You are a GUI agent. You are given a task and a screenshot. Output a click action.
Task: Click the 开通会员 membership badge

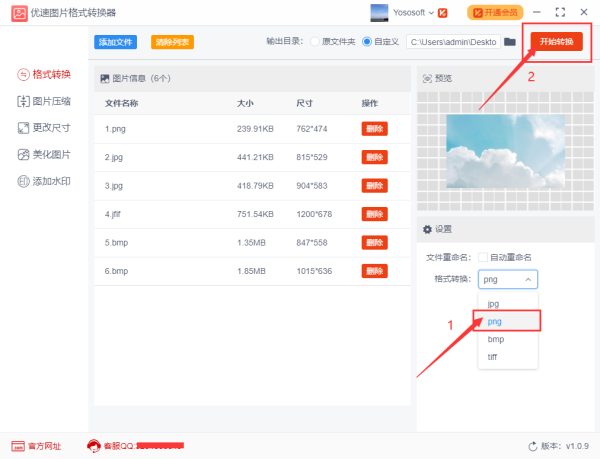click(x=494, y=12)
